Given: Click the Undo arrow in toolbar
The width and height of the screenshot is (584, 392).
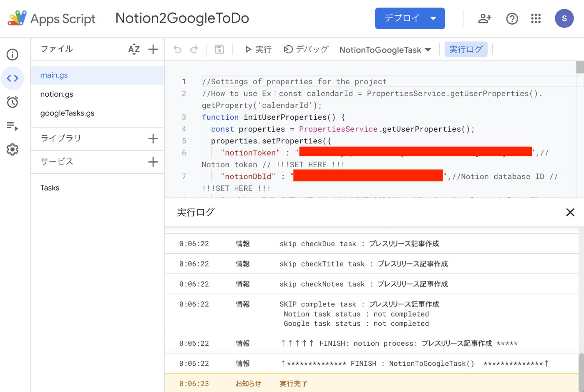Looking at the screenshot, I should click(x=178, y=50).
